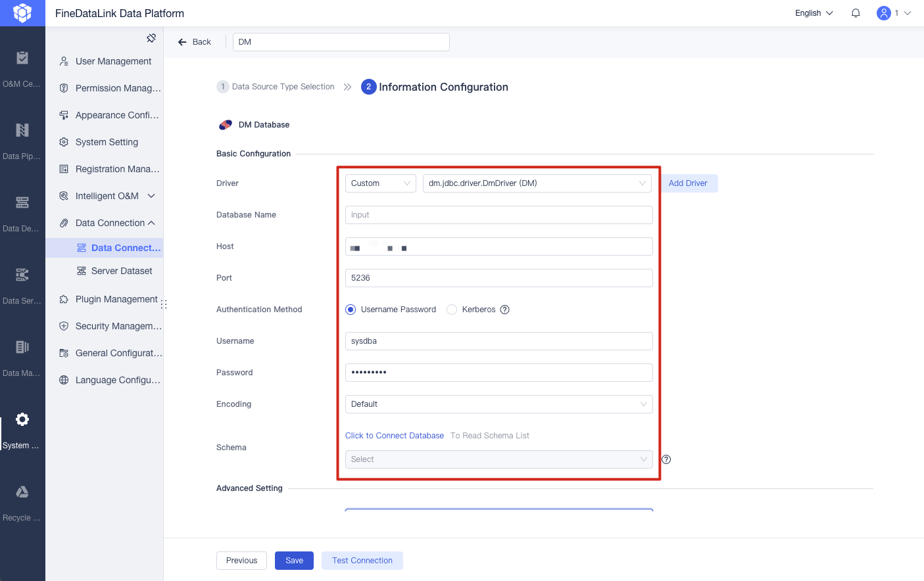Click the Click to Connect Database link
Screen dimensions: 924x581
tap(395, 436)
